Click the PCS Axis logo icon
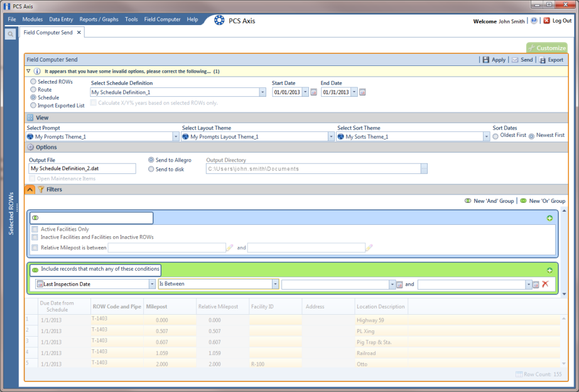579x392 pixels. [219, 20]
